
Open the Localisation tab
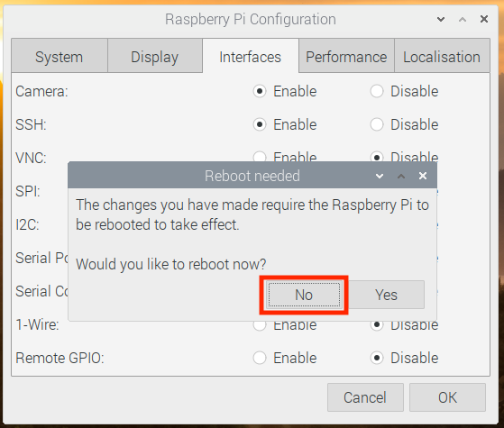[x=442, y=56]
